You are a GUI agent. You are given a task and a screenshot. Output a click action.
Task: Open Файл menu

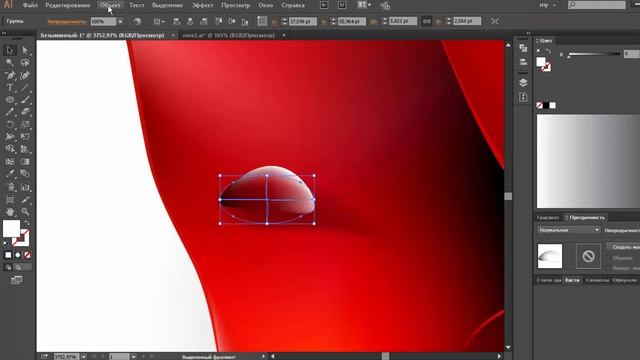(30, 5)
